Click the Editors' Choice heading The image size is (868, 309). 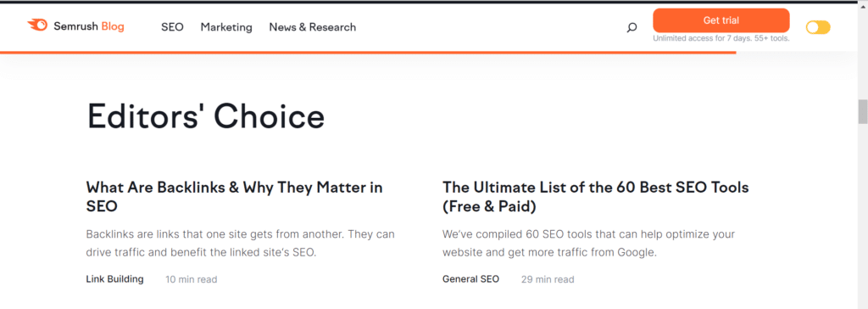pos(206,116)
